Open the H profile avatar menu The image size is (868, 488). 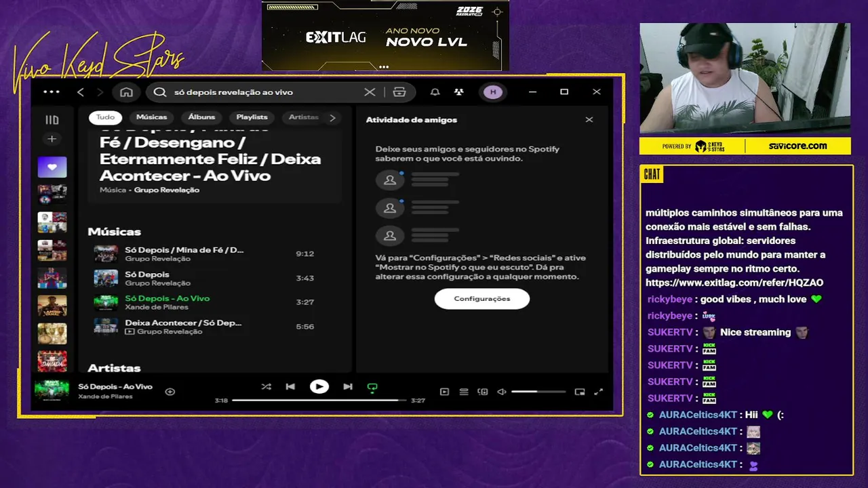pyautogui.click(x=493, y=92)
